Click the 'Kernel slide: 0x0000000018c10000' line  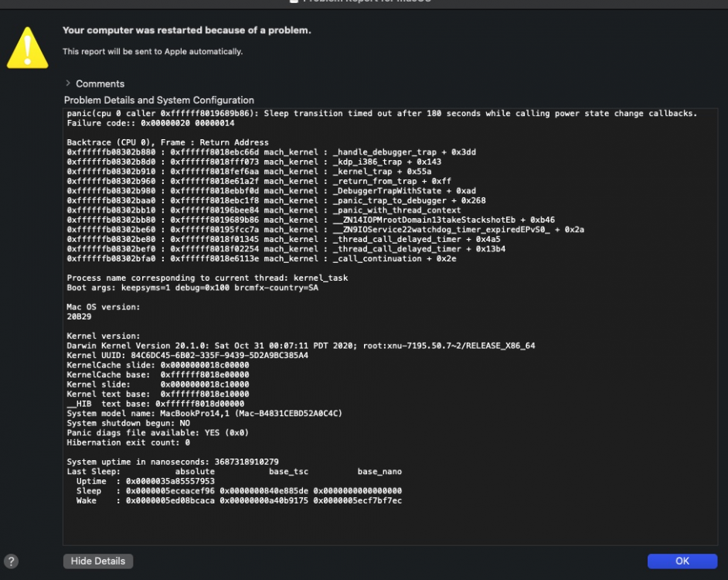158,384
